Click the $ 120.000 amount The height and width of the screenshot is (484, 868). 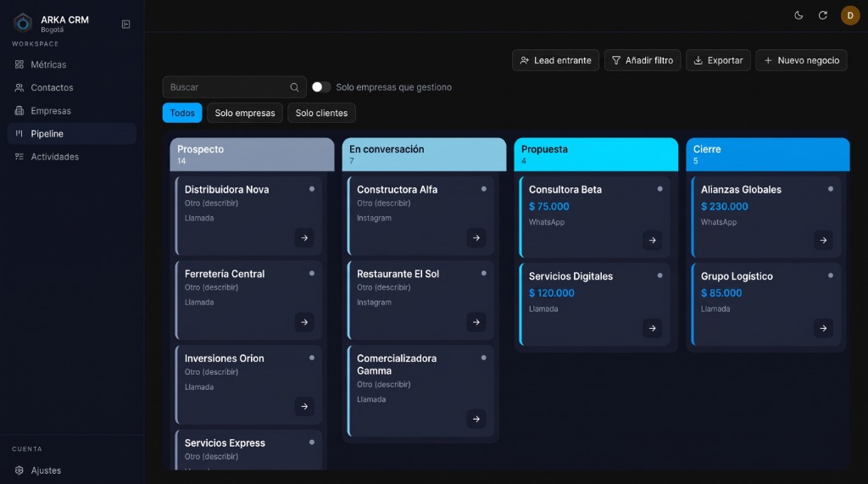(x=551, y=293)
